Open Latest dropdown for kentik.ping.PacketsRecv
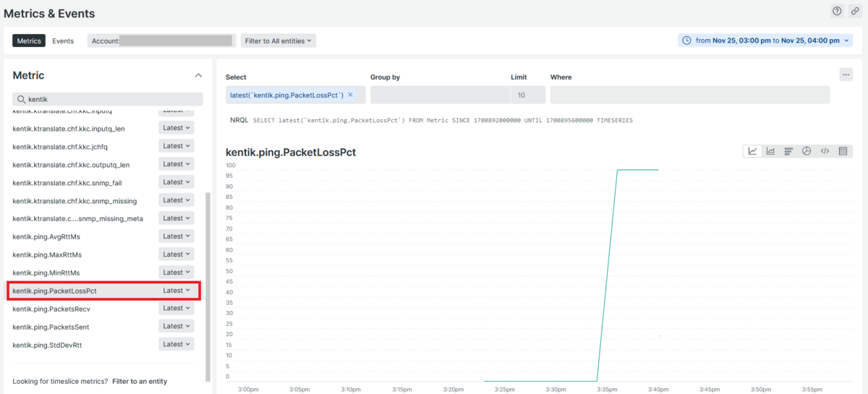This screenshot has height=394, width=868. 176,308
